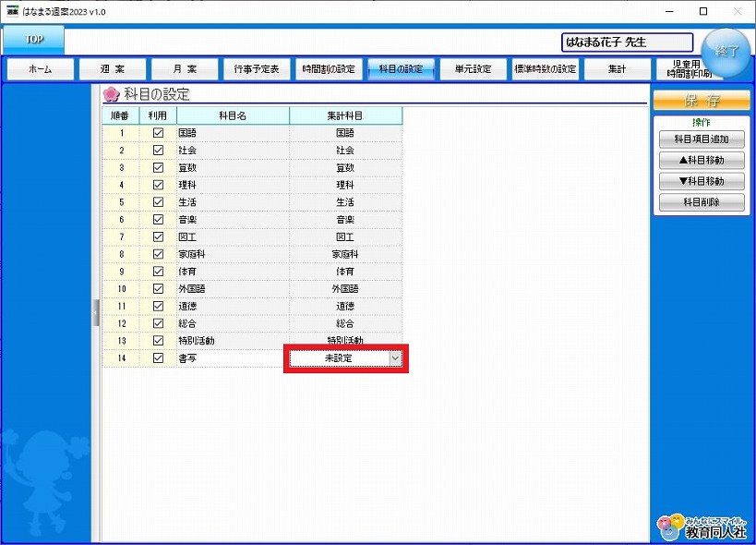
Task: Toggle the 利用 checkbox for 音楽
Action: point(158,220)
